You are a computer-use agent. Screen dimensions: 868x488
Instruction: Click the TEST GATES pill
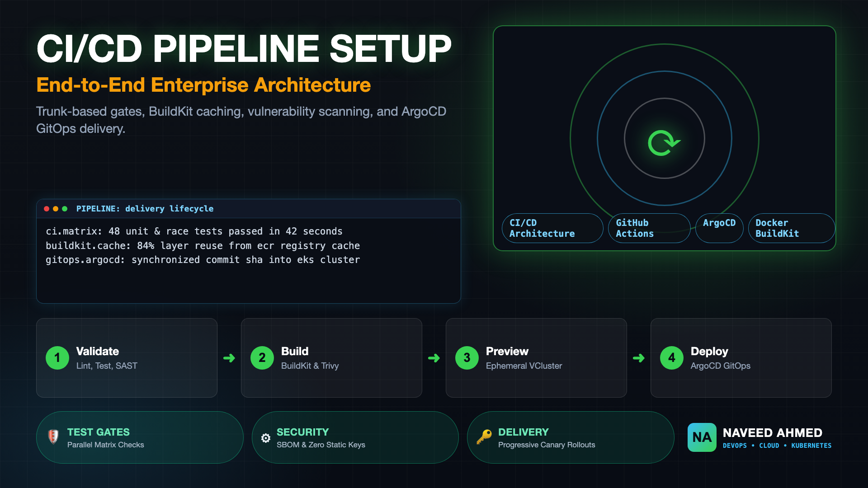[x=140, y=437]
